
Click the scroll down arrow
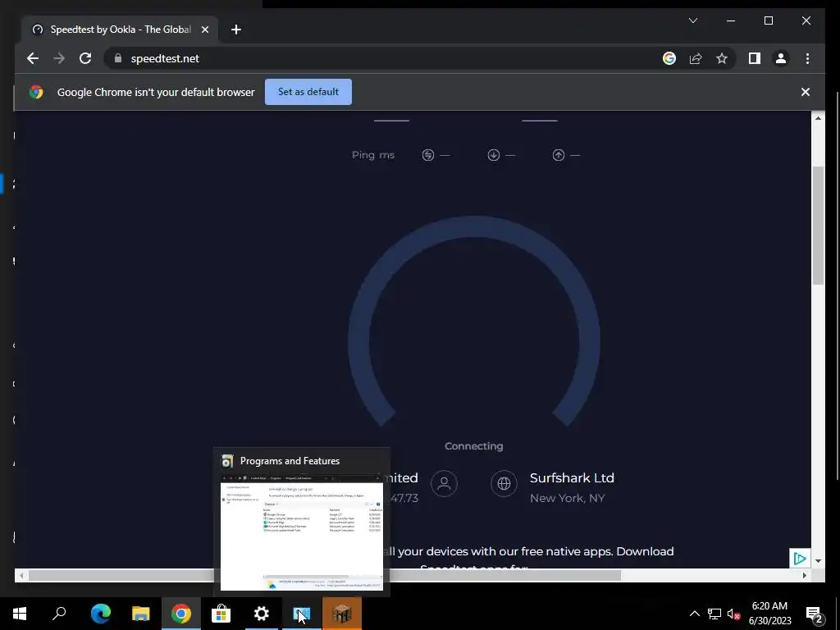click(x=818, y=561)
